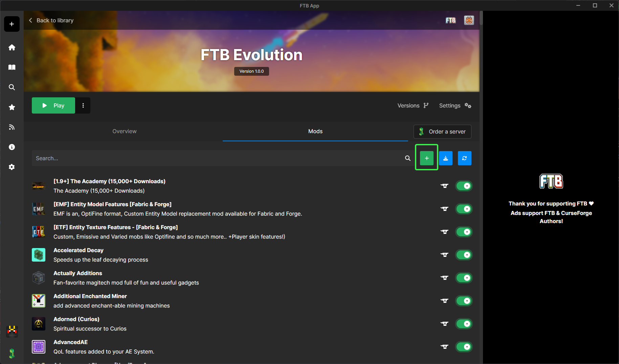Click the AdvancedAE mod thumbnail
619x364 pixels.
pyautogui.click(x=39, y=347)
